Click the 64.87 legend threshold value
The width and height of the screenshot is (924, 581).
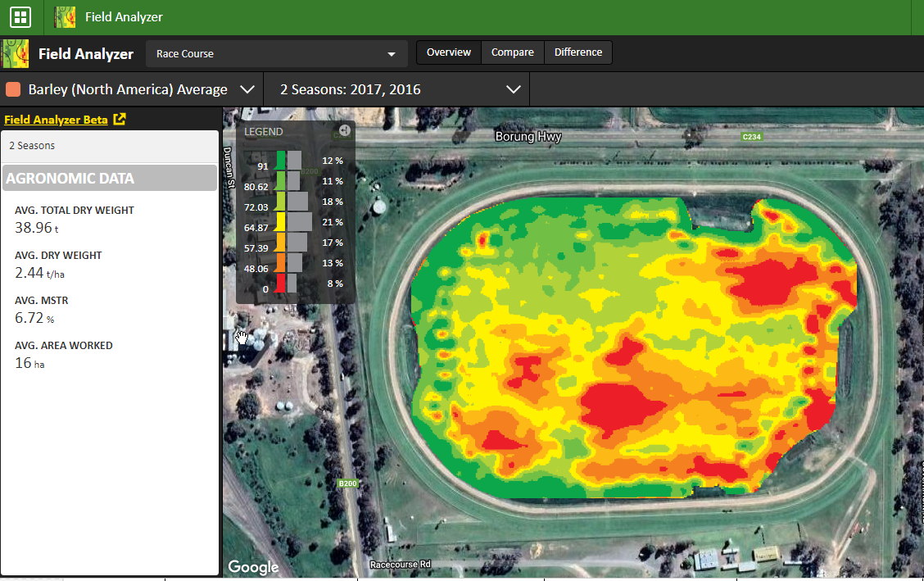(256, 228)
